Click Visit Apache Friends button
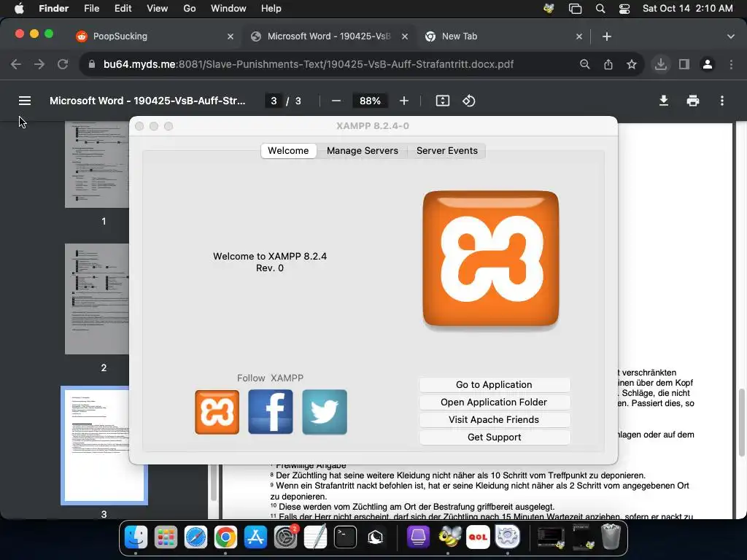 click(494, 419)
